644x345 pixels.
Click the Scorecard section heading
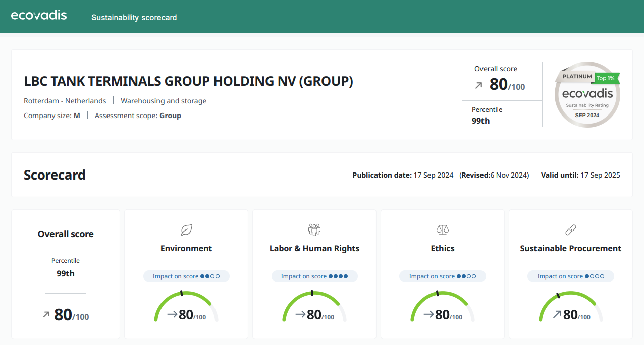(x=55, y=175)
